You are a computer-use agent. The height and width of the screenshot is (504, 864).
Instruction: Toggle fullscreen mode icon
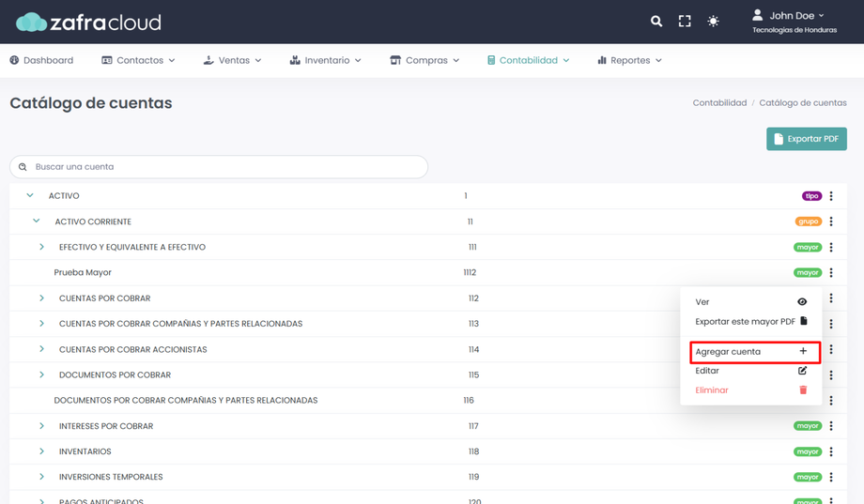click(685, 22)
